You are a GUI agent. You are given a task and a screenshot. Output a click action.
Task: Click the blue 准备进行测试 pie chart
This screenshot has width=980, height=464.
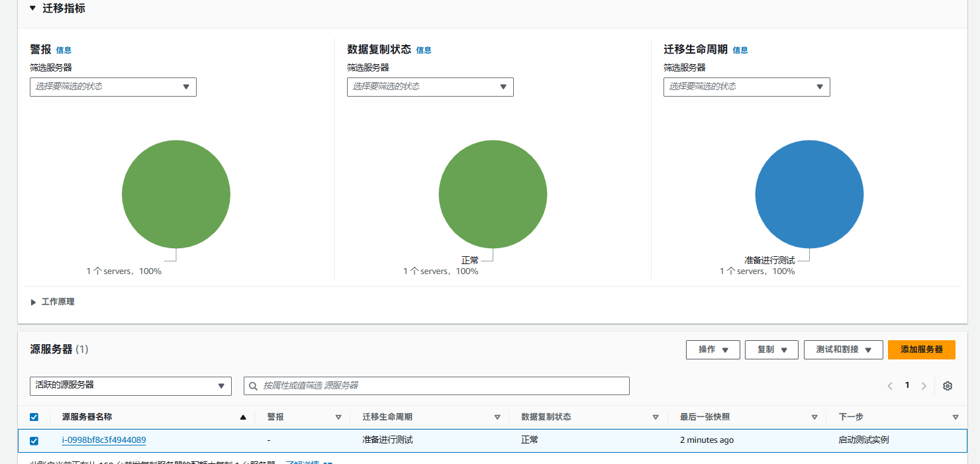pyautogui.click(x=809, y=194)
